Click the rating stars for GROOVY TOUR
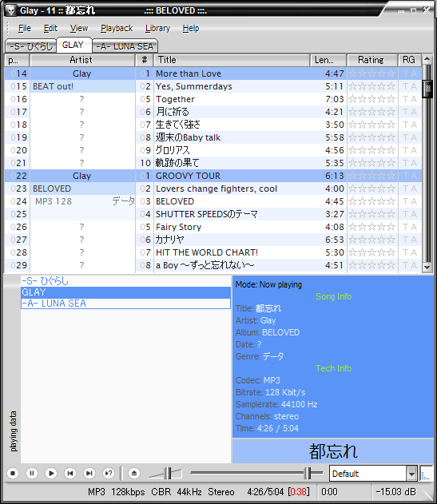Image resolution: width=437 pixels, height=504 pixels. 372,176
